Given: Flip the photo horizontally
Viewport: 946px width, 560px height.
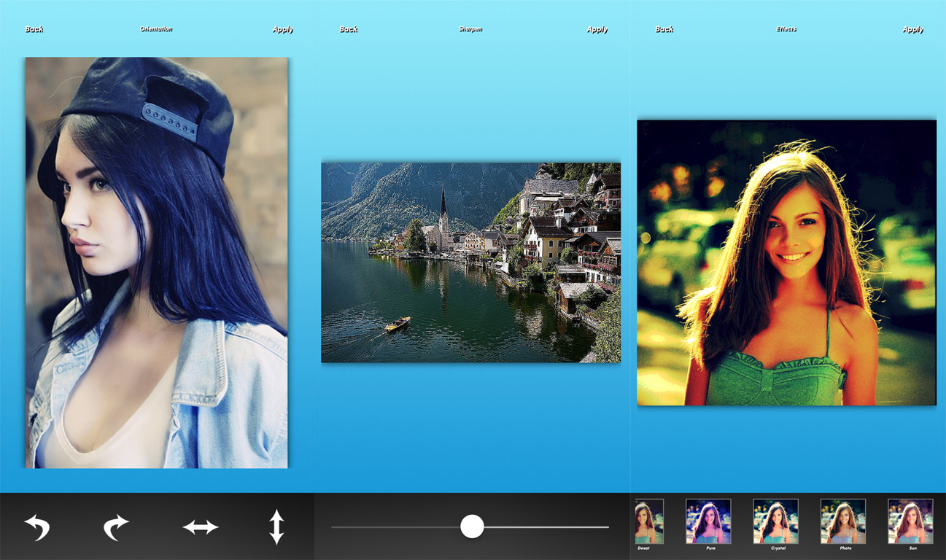Looking at the screenshot, I should 201,526.
